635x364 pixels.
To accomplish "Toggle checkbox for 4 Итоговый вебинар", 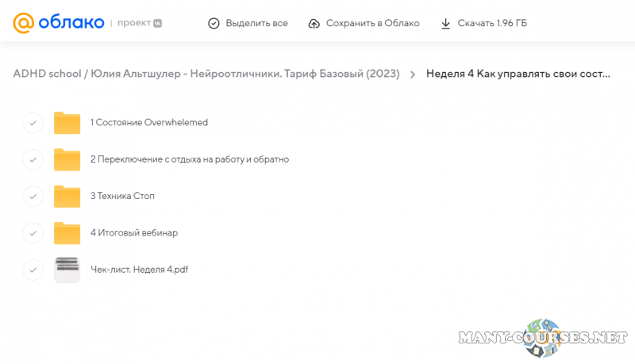I will pos(33,233).
